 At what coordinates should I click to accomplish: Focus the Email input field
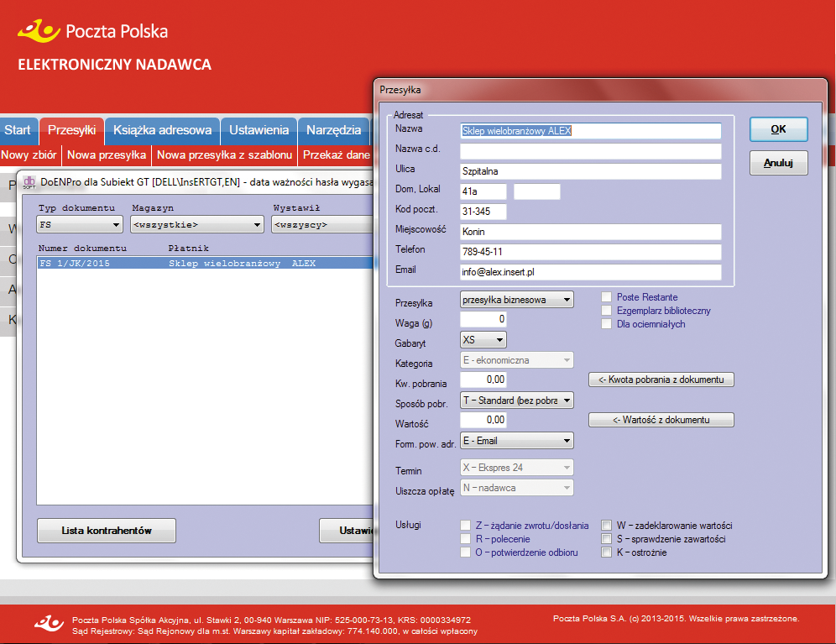click(591, 272)
